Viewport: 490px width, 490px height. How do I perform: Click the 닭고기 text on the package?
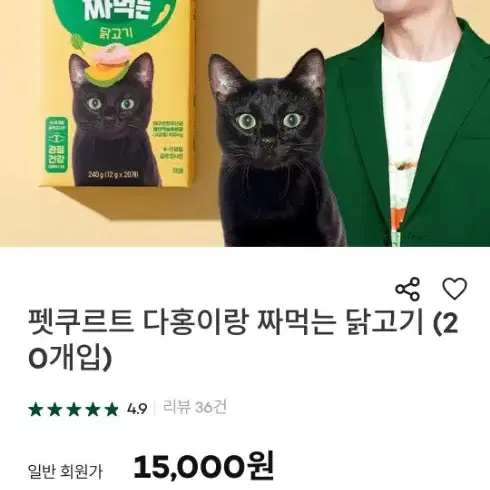coord(116,33)
